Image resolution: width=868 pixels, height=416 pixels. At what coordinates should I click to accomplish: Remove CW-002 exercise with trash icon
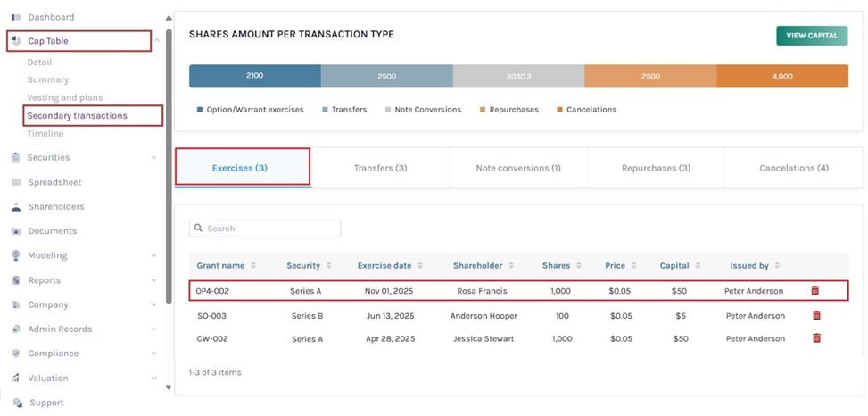click(x=814, y=338)
